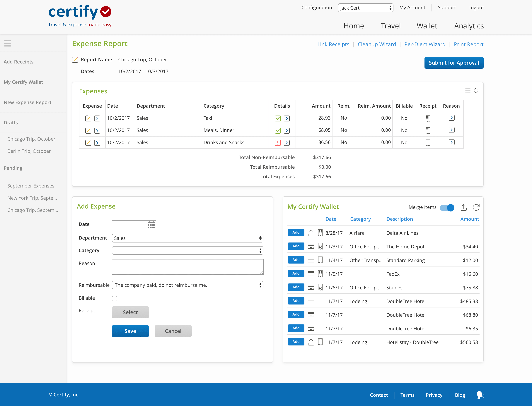532x406 pixels.
Task: Edit the Meals, Dinner expense with the pencil
Action: (x=88, y=130)
